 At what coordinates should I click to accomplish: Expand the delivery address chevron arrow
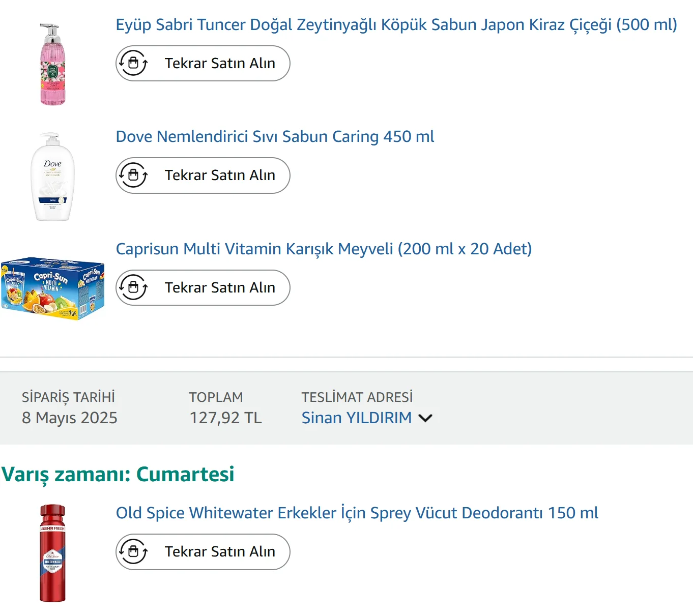click(x=425, y=418)
